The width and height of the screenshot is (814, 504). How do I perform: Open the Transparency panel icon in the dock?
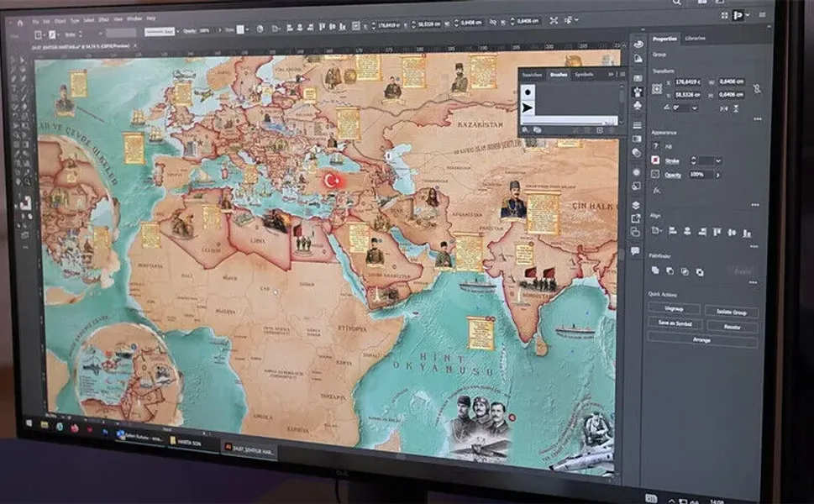point(637,153)
